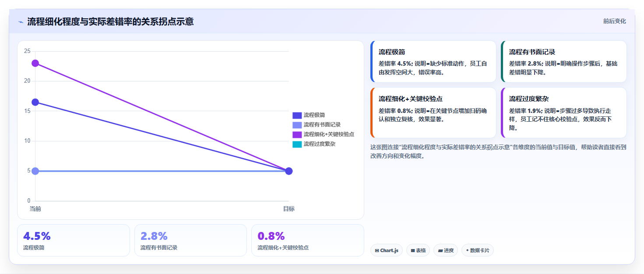Click the 流程细化程度与实际差错率 heading

coord(110,21)
